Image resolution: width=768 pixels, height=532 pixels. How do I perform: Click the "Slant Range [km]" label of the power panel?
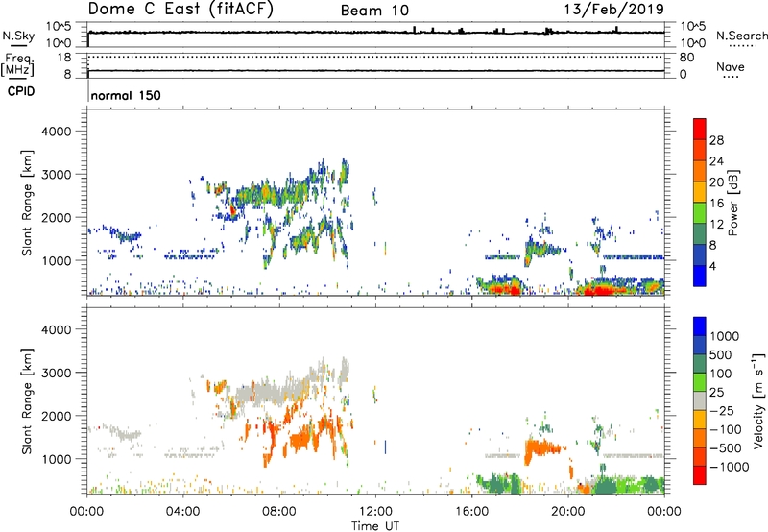coord(27,203)
